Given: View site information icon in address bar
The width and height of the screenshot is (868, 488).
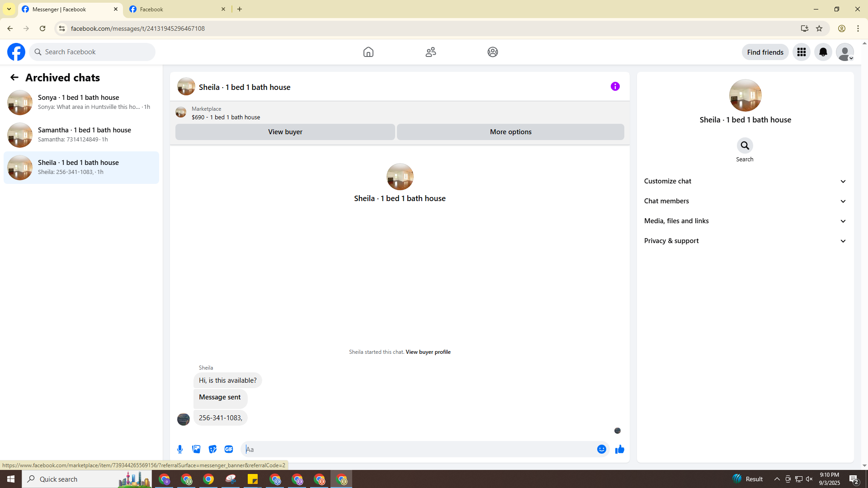Looking at the screenshot, I should pyautogui.click(x=62, y=28).
